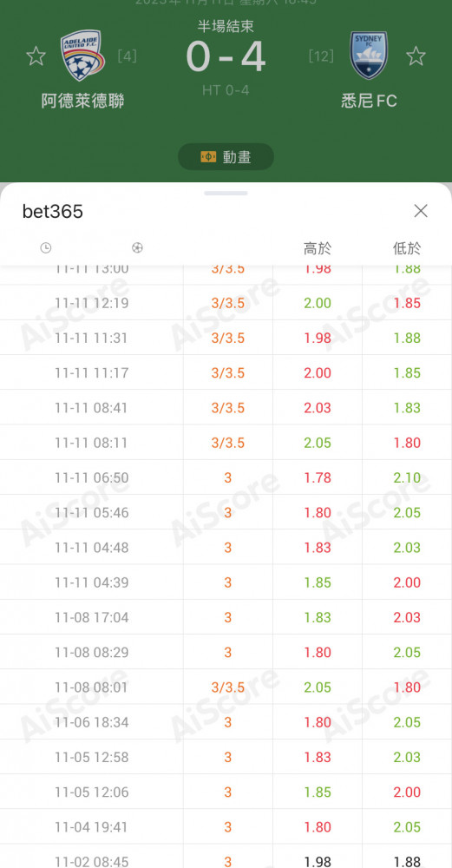Select the 低於 column header
Screen dimensions: 452x868
click(x=407, y=248)
